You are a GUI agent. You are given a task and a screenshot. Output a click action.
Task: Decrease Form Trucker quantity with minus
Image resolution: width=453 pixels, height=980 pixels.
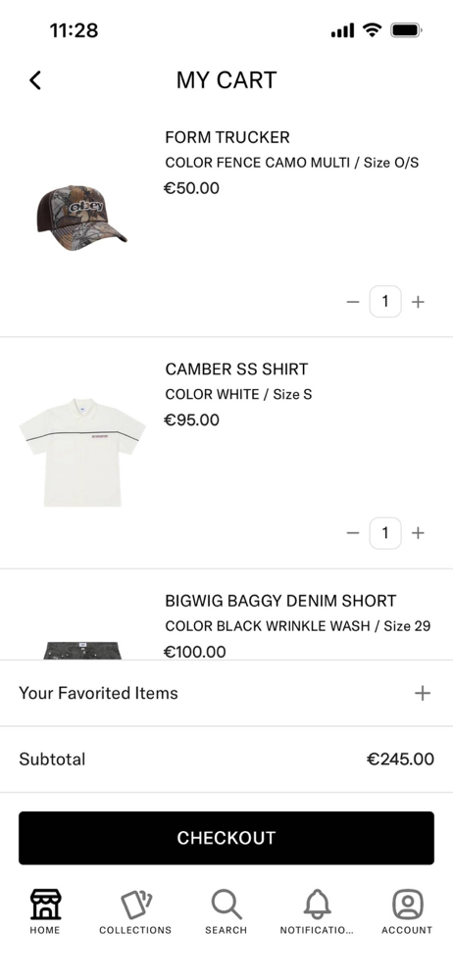[353, 302]
